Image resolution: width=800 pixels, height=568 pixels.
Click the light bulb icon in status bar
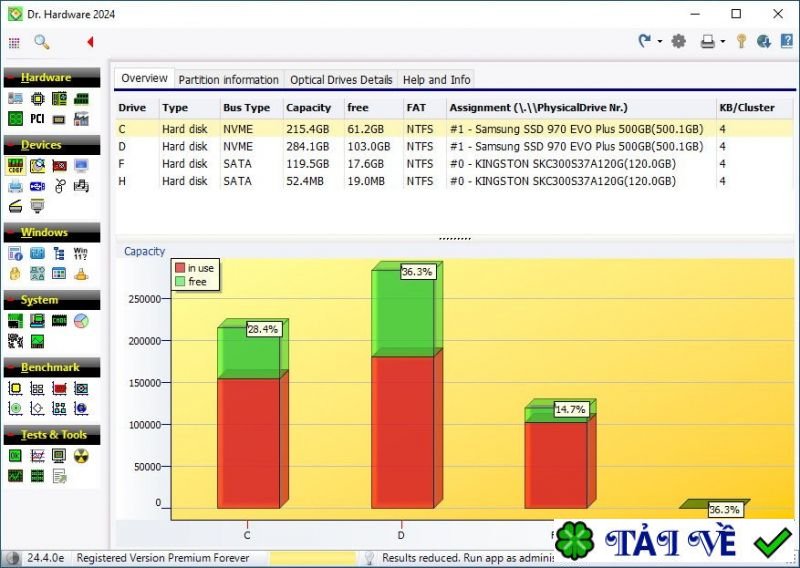tap(369, 558)
